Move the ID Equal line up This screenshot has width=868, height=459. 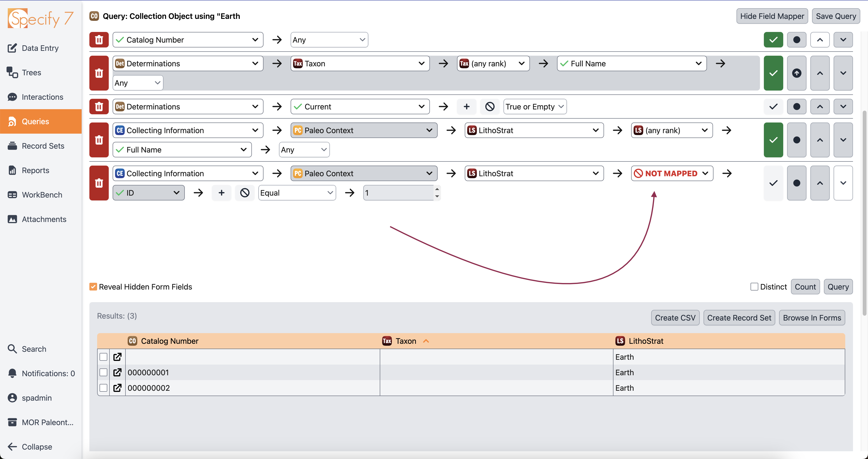pos(820,183)
